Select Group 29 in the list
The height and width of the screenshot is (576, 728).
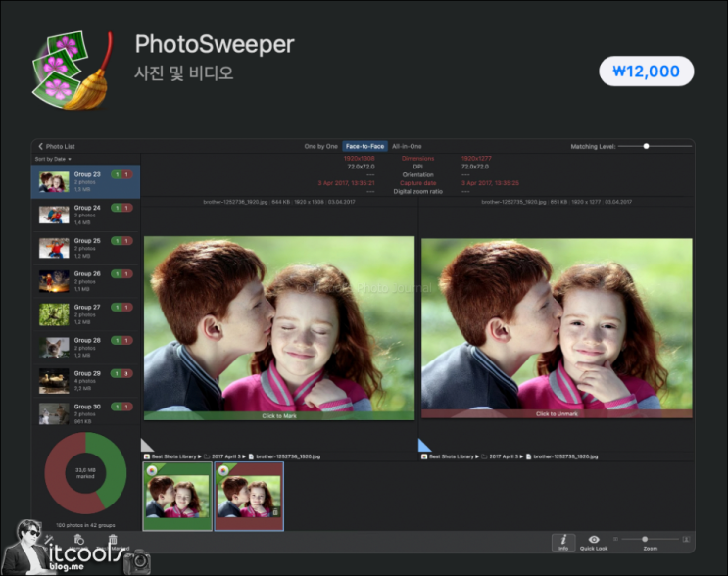pyautogui.click(x=85, y=381)
